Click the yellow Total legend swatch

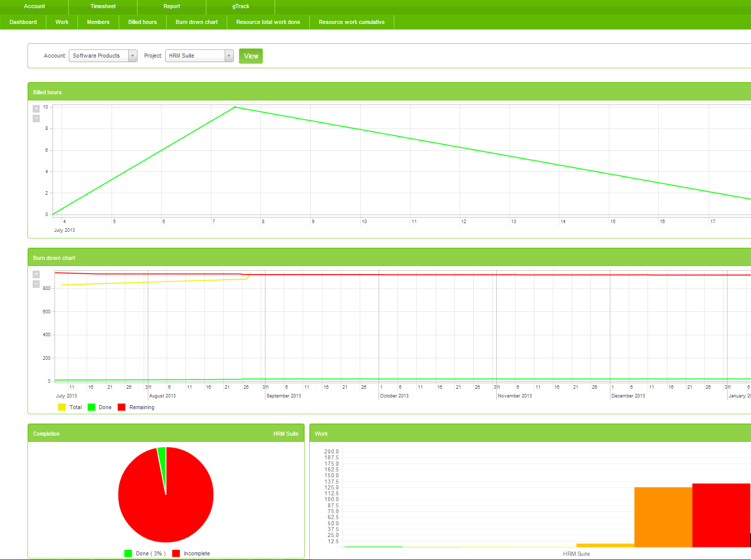(62, 407)
